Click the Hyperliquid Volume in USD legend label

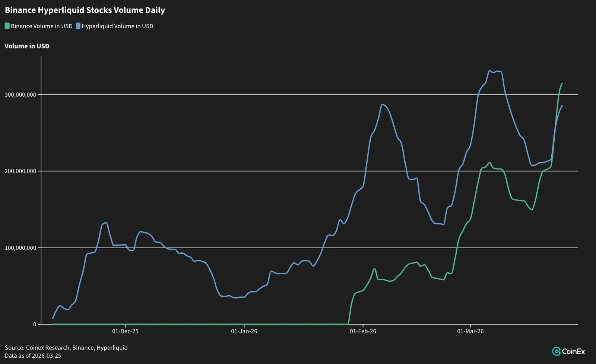tap(117, 26)
